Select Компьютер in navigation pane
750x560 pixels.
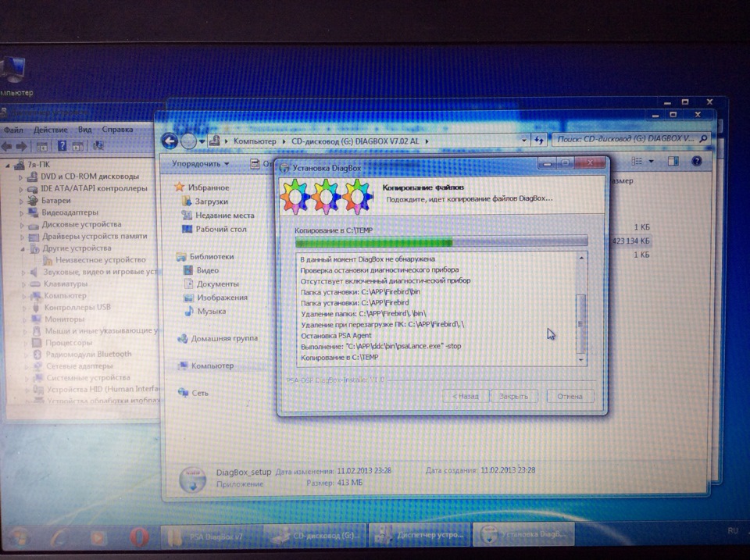(212, 366)
